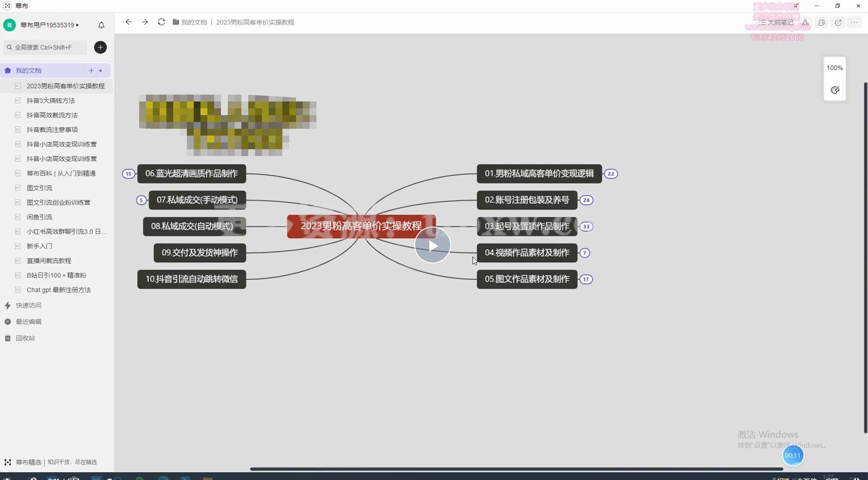Screen dimensions: 868x480
Task: Click the notification bell icon
Action: (x=101, y=25)
